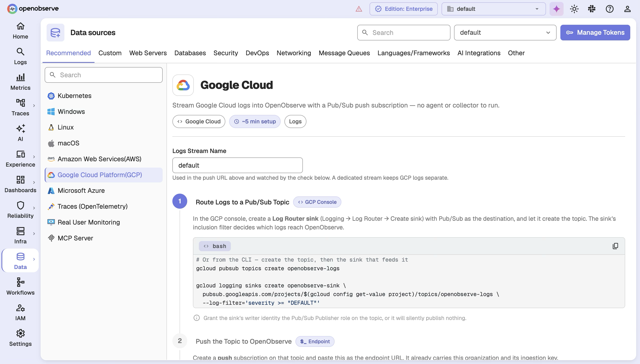Open the Databases tab
Viewport: 640px width, 364px height.
coord(190,53)
